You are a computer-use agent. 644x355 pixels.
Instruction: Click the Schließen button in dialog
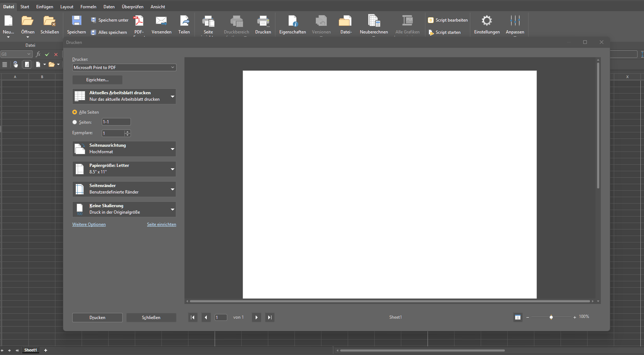(x=151, y=318)
